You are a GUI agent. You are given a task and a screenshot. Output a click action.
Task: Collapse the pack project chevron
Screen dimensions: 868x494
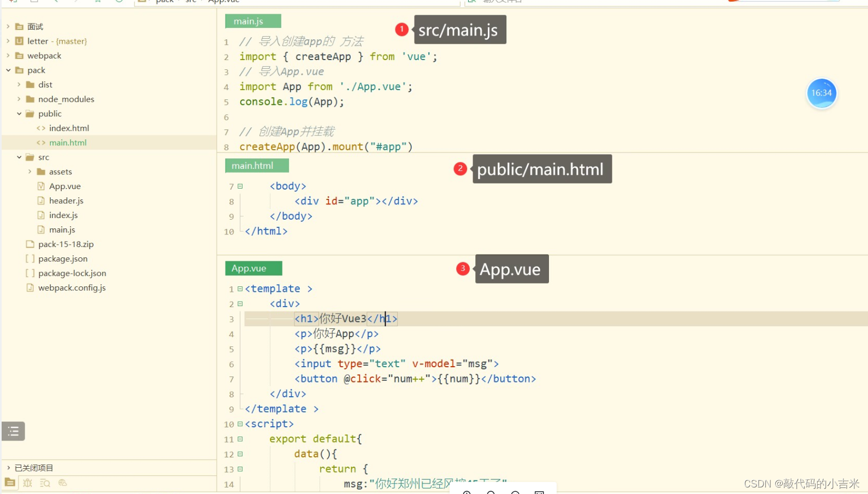coord(8,70)
